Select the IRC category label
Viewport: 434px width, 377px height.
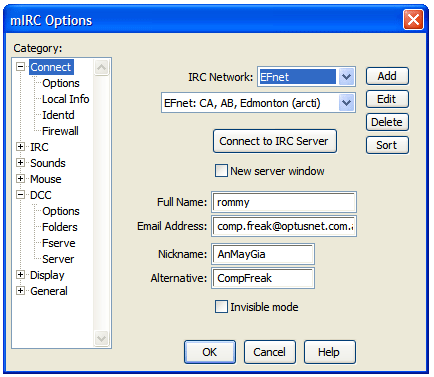(39, 147)
